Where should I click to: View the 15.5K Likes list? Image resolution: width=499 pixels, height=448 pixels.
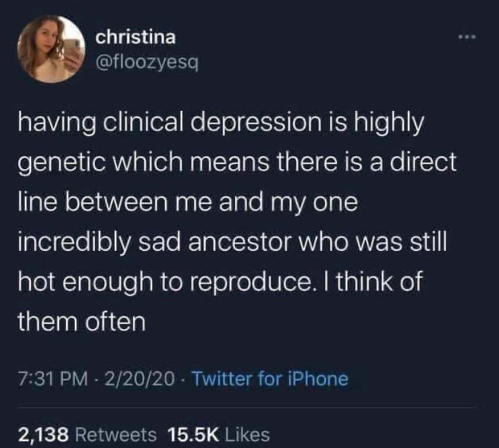coord(219,434)
